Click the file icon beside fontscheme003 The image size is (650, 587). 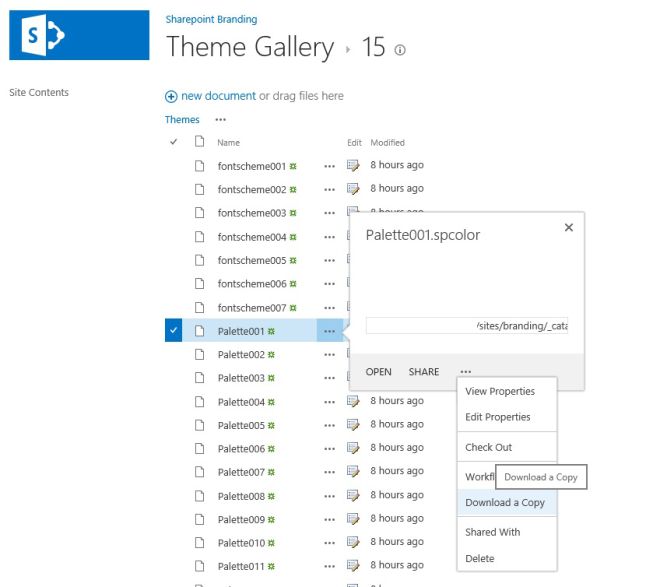coord(199,213)
